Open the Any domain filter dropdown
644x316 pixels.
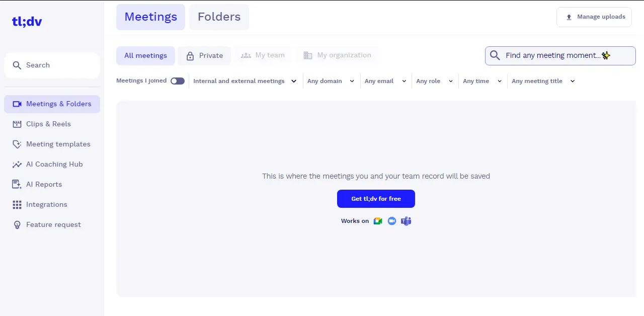(x=331, y=81)
